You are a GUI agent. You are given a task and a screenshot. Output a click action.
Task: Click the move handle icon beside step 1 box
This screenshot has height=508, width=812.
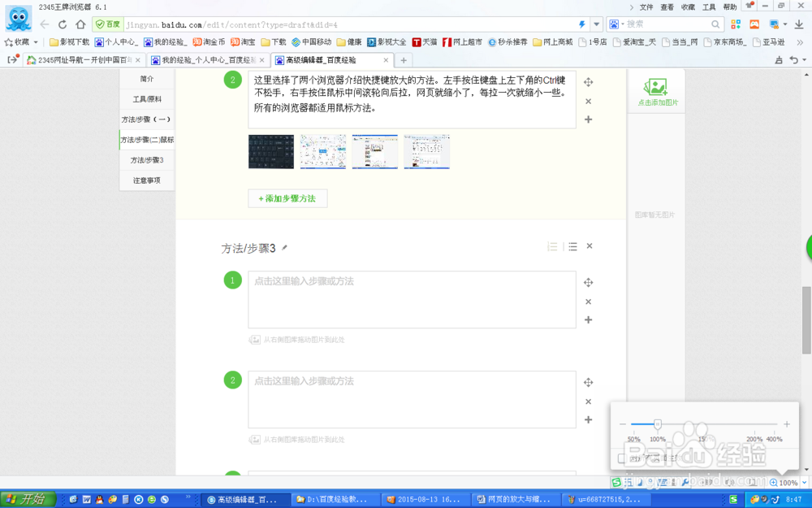coord(588,282)
